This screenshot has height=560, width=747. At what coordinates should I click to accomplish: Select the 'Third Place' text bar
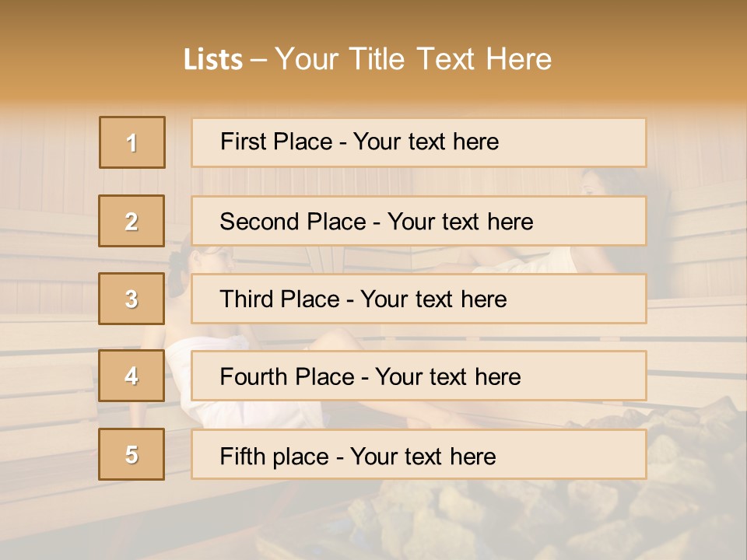tap(419, 299)
